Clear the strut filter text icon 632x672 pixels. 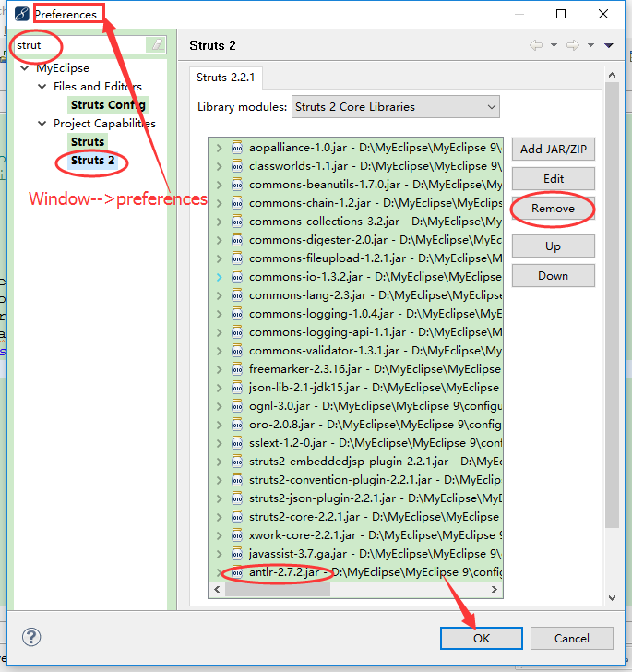click(x=157, y=44)
